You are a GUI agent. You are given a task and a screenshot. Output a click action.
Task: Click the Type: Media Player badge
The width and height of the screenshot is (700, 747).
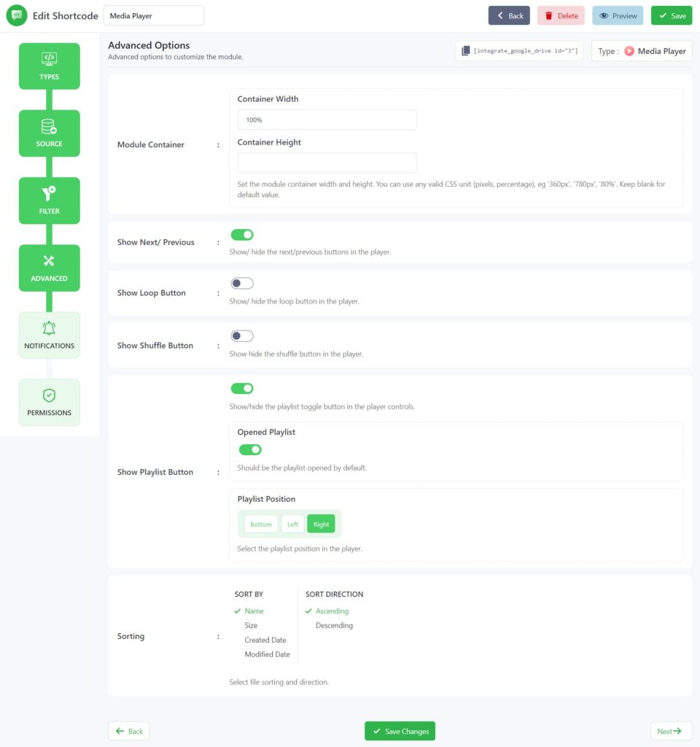642,51
